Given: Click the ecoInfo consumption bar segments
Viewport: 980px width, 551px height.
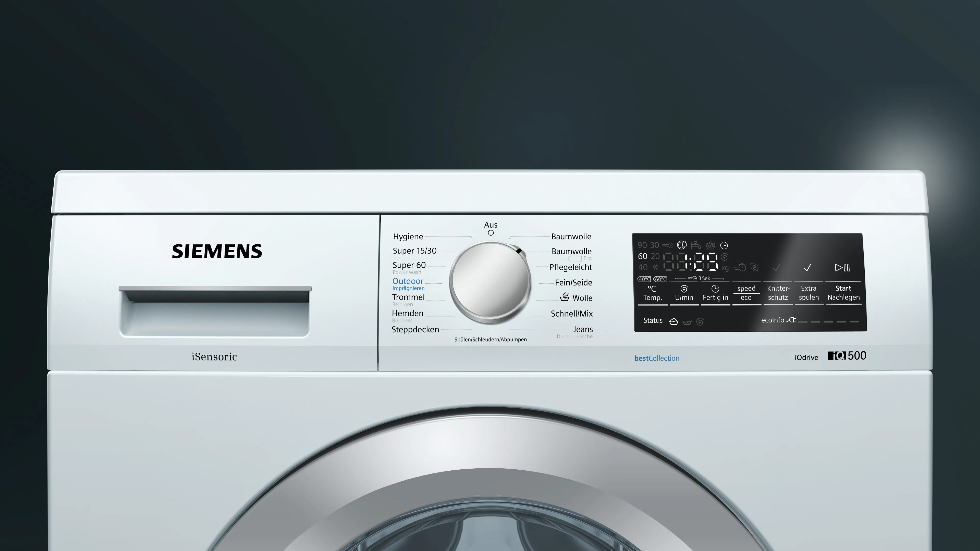Looking at the screenshot, I should 828,322.
